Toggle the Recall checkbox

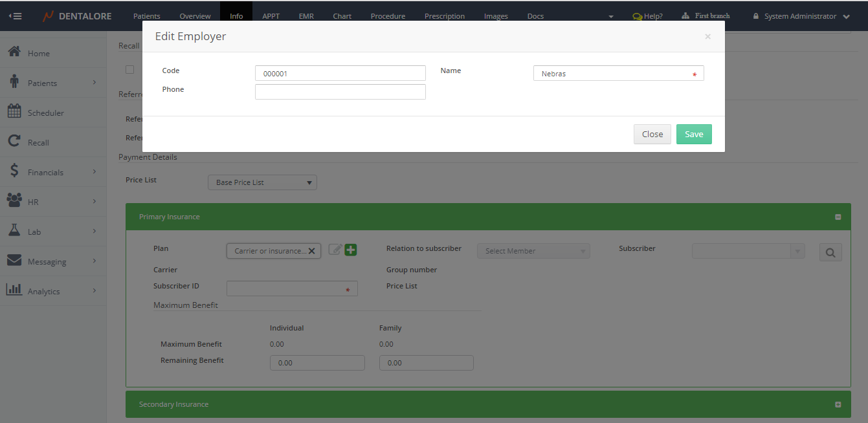point(130,69)
